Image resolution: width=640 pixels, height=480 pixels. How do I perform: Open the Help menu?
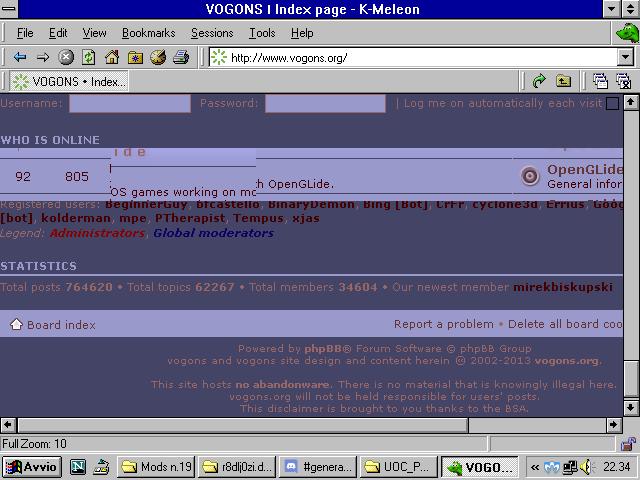pos(302,33)
